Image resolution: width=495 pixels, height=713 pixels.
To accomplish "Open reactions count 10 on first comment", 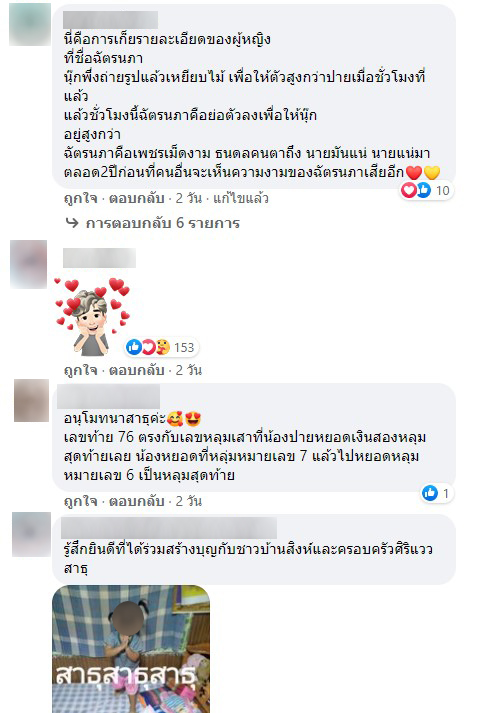I will pyautogui.click(x=426, y=191).
